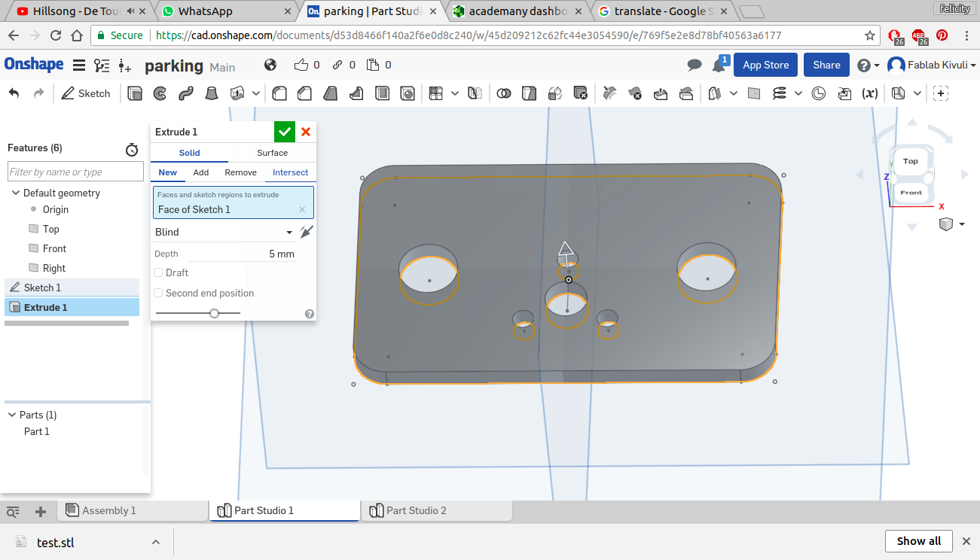980x560 pixels.
Task: Flip the extrude direction arrow
Action: pos(306,232)
